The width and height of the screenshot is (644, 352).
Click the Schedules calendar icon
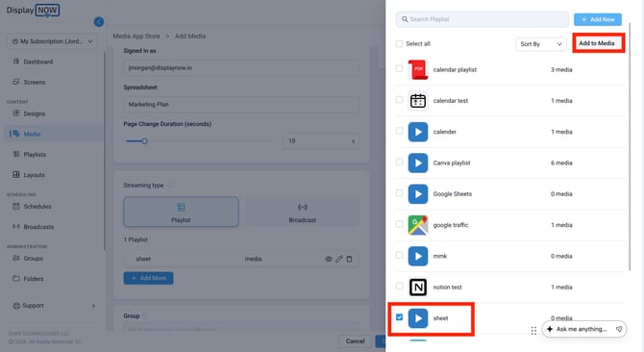tap(16, 206)
